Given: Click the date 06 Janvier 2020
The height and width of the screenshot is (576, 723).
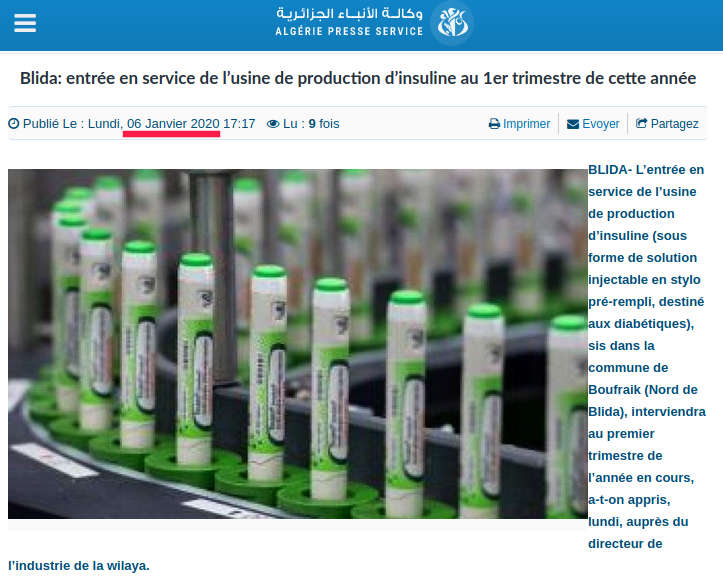Looking at the screenshot, I should coord(173,124).
